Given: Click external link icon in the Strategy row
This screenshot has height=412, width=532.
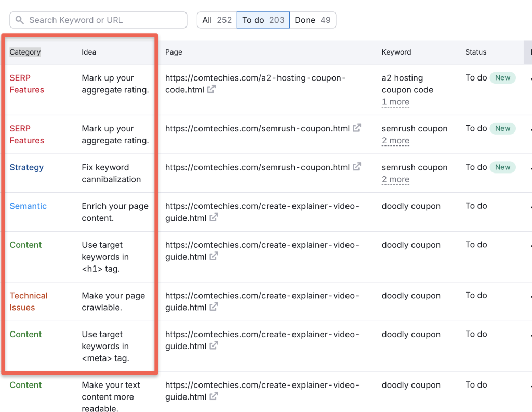Looking at the screenshot, I should (x=357, y=167).
